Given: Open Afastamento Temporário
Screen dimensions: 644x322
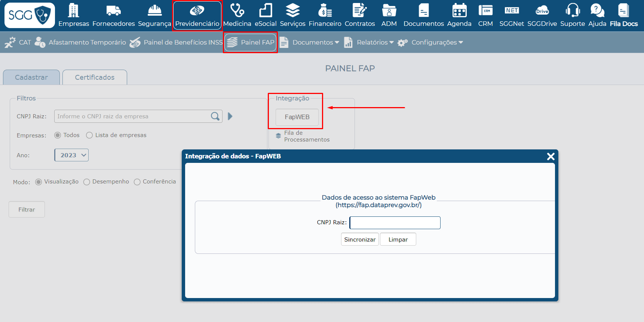Looking at the screenshot, I should click(x=80, y=42).
